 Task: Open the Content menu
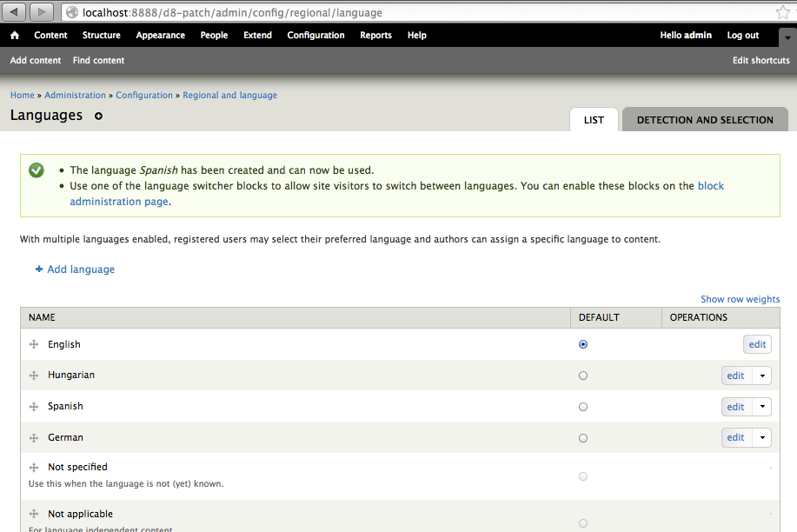coord(50,35)
